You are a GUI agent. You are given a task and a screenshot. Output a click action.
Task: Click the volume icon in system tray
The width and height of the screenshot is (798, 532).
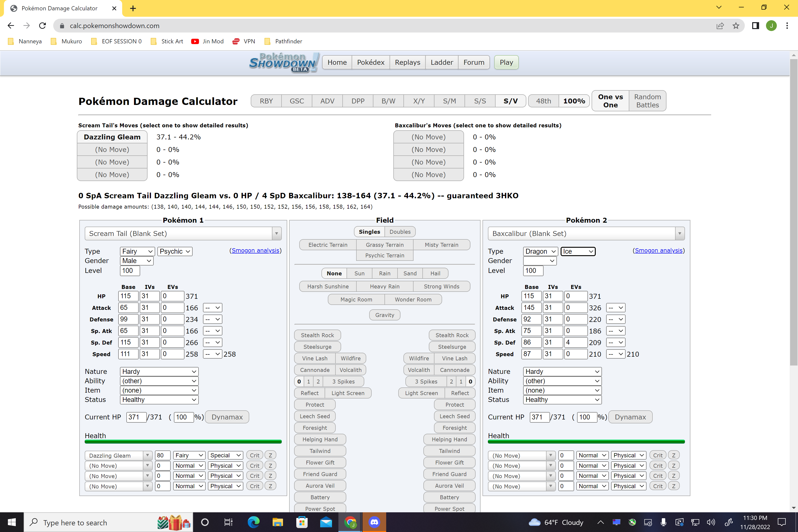pyautogui.click(x=711, y=522)
